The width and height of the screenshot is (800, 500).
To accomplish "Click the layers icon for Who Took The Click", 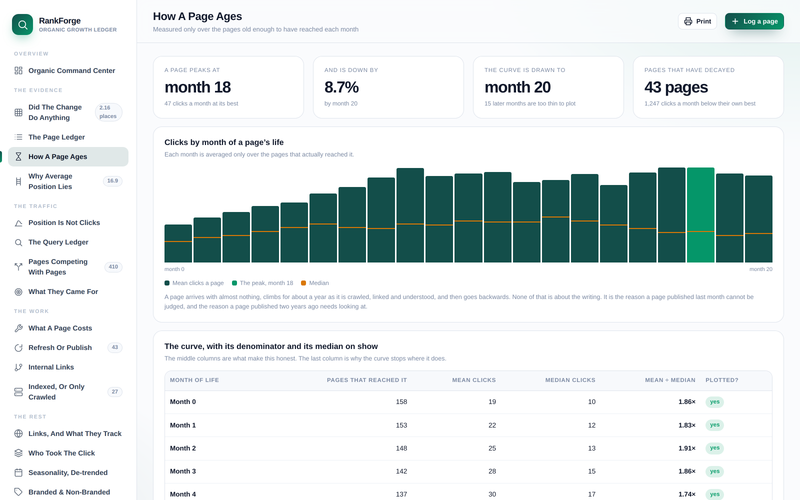I will point(18,453).
